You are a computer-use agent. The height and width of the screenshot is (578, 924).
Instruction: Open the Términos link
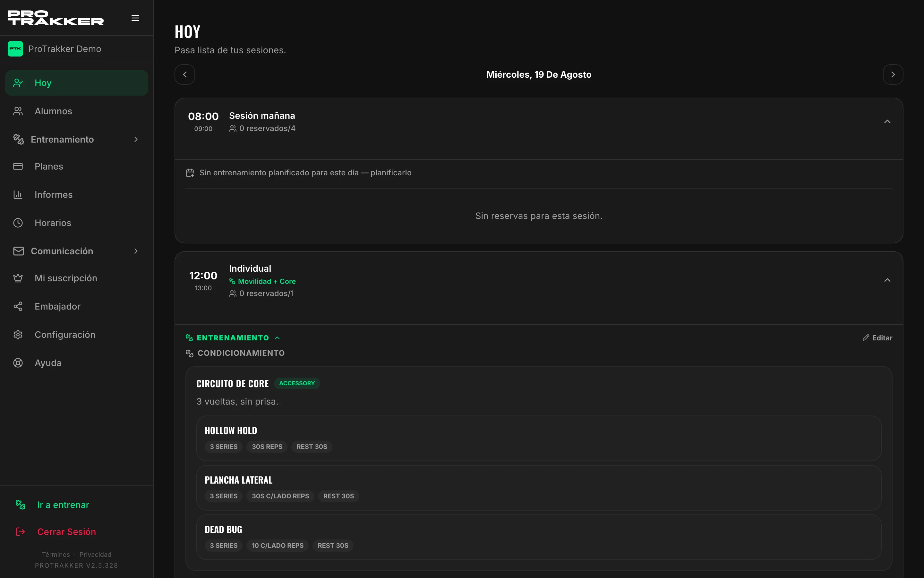point(56,554)
